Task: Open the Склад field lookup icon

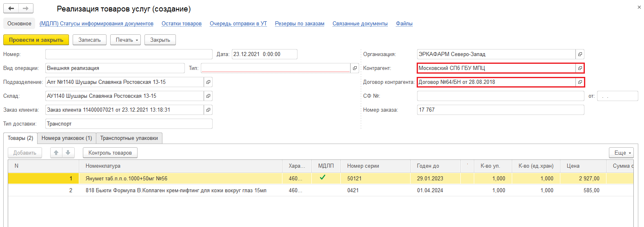Action: click(208, 96)
